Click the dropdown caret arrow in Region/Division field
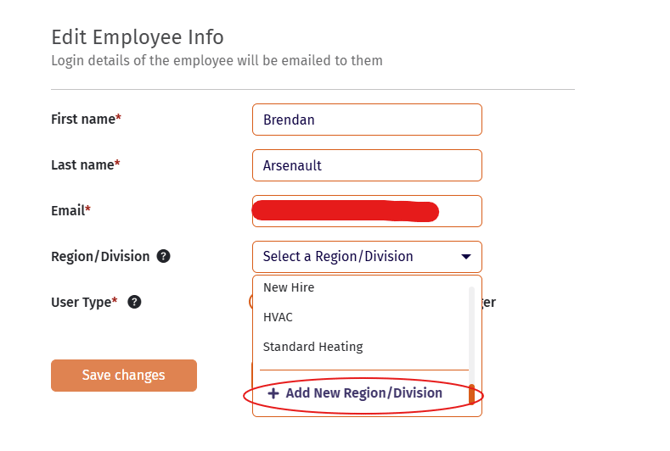This screenshot has height=451, width=670. pos(466,256)
